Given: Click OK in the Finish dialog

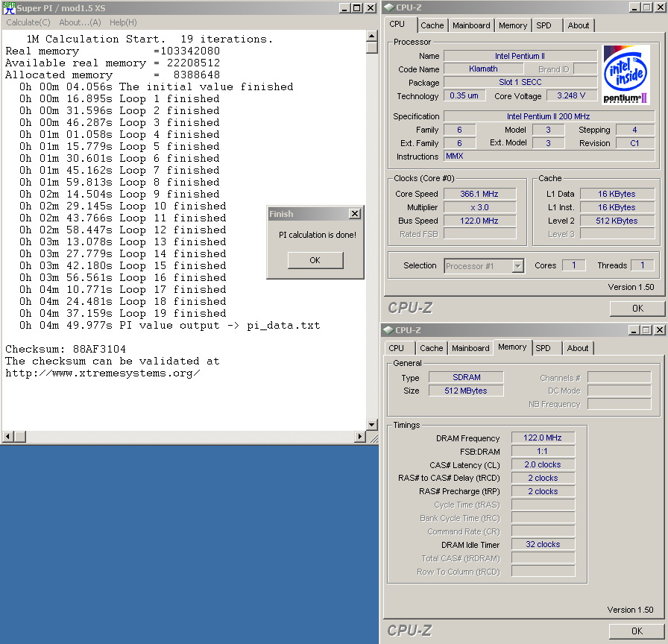Looking at the screenshot, I should click(315, 260).
